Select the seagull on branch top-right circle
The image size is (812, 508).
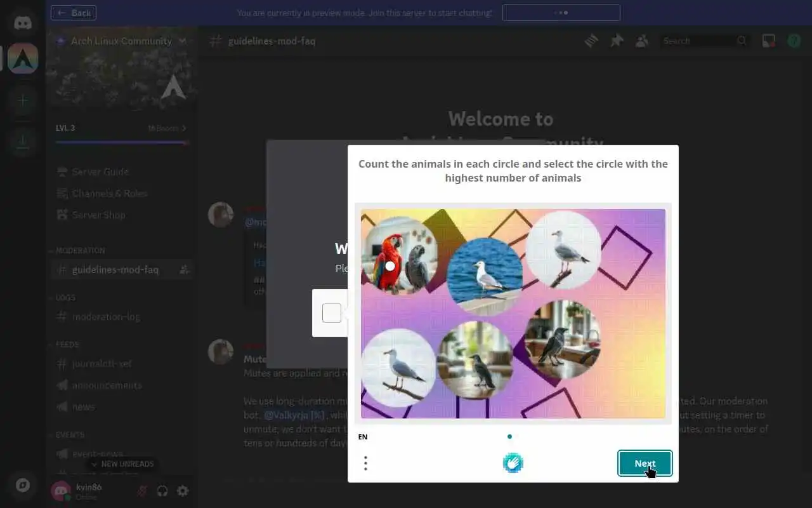(563, 249)
